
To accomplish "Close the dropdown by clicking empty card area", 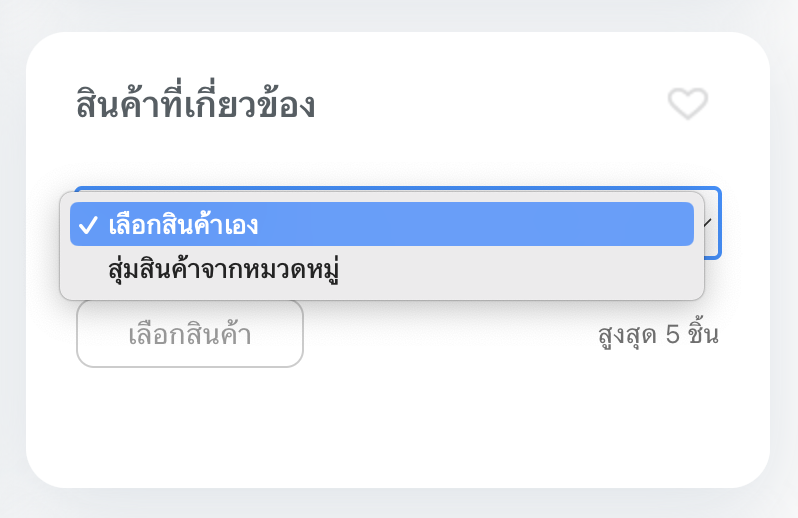I will (x=400, y=430).
